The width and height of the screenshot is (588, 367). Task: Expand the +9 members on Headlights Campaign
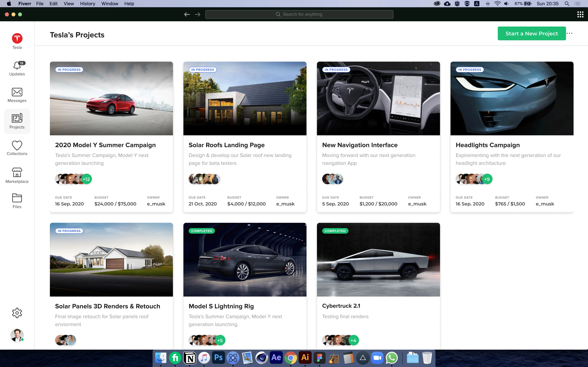pos(487,179)
